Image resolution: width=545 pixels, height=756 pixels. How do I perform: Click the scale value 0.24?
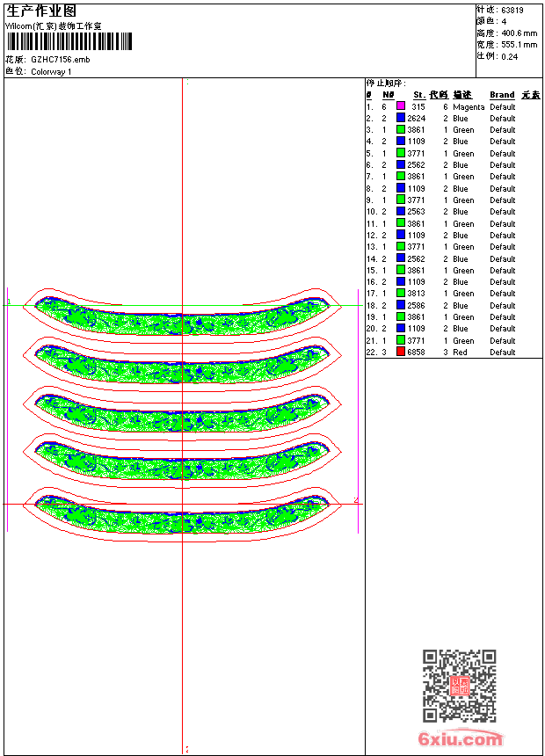pos(509,57)
